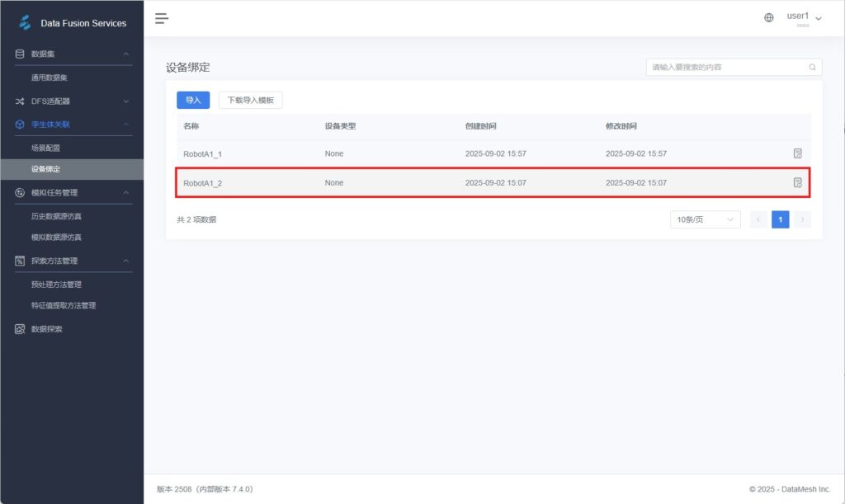
Task: Click the search magnifier icon
Action: (x=812, y=68)
